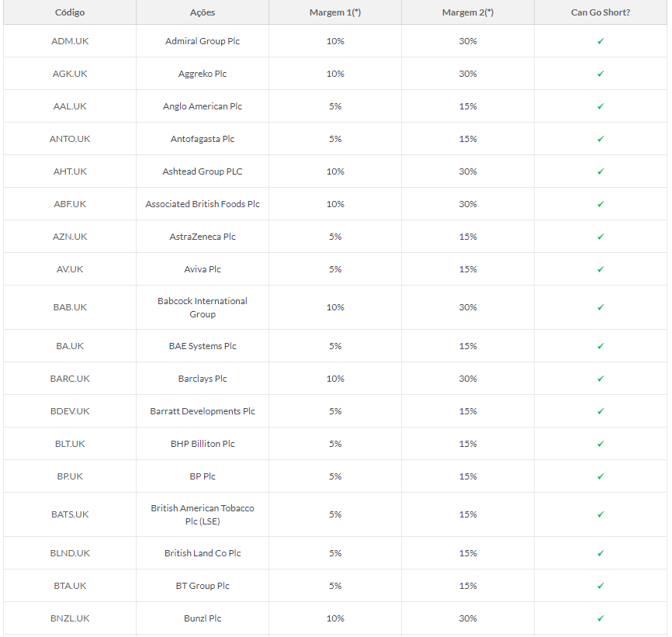Click the Can Go Short? column header
672x637 pixels.
601,12
